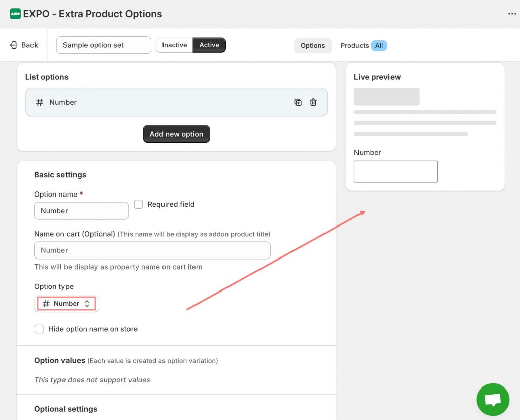Open the chat support bubble
520x420 pixels.
click(x=493, y=400)
